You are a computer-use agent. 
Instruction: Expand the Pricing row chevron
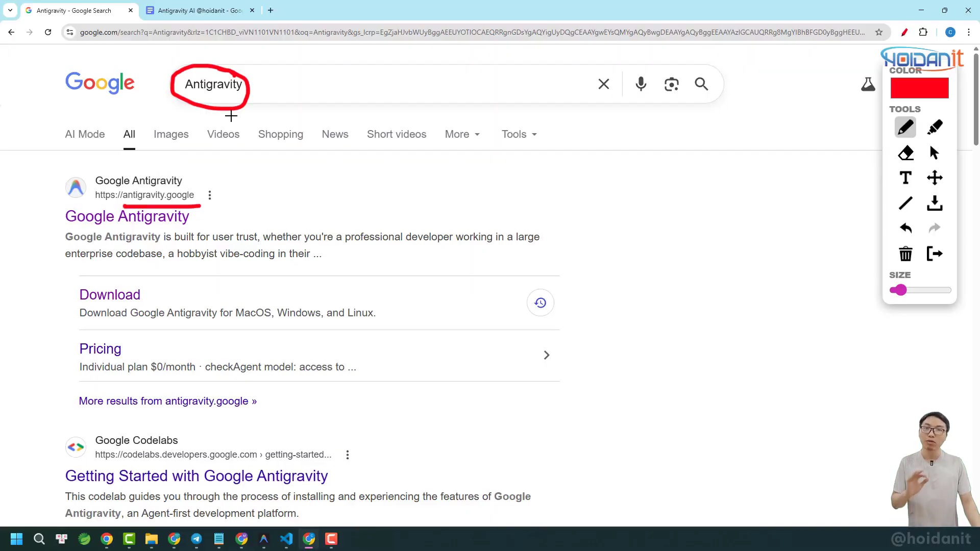click(x=546, y=355)
